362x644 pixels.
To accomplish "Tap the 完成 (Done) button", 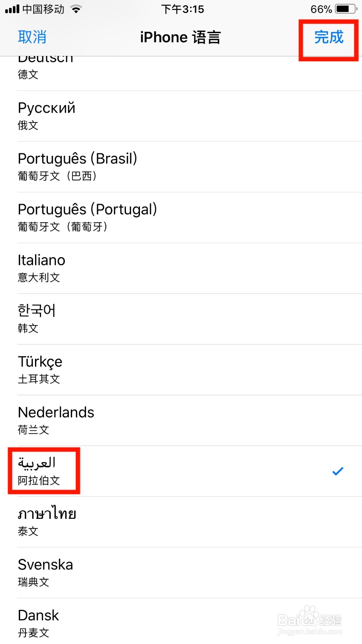I will click(x=329, y=37).
